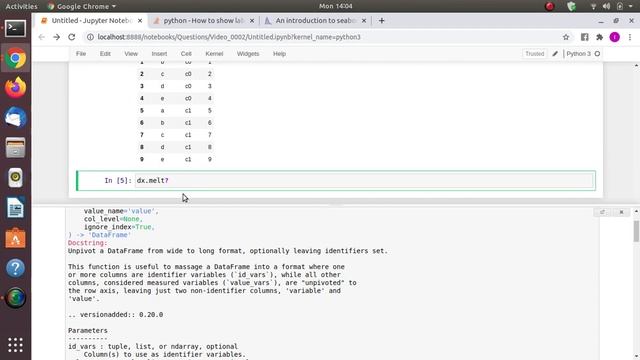
Task: Open Ubuntu Software from the dock
Action: (x=15, y=238)
